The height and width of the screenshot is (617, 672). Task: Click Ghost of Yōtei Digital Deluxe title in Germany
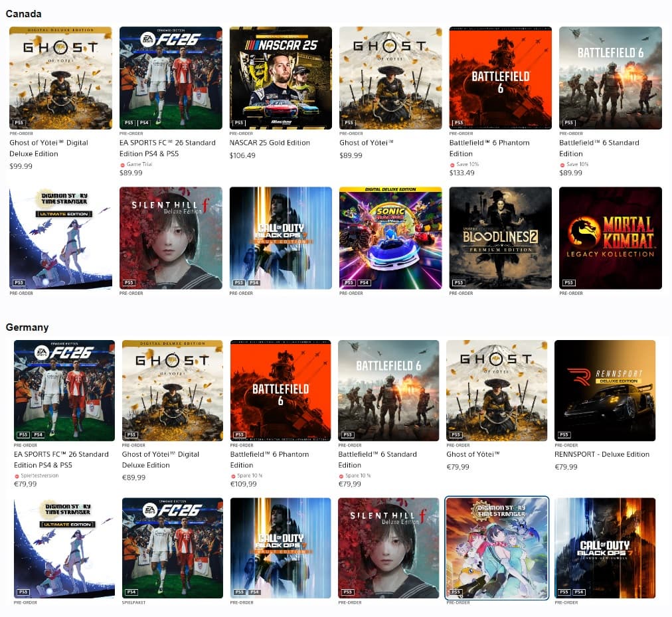pyautogui.click(x=161, y=460)
